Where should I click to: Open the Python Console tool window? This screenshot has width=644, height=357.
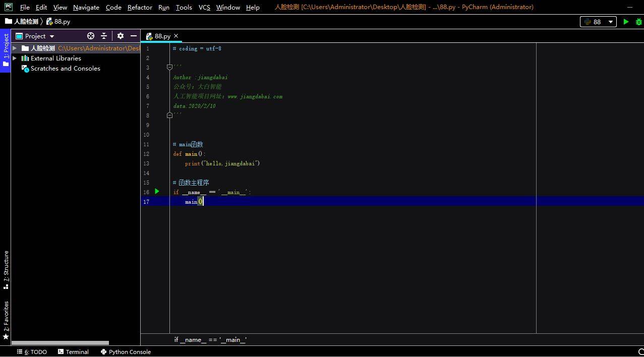(126, 352)
